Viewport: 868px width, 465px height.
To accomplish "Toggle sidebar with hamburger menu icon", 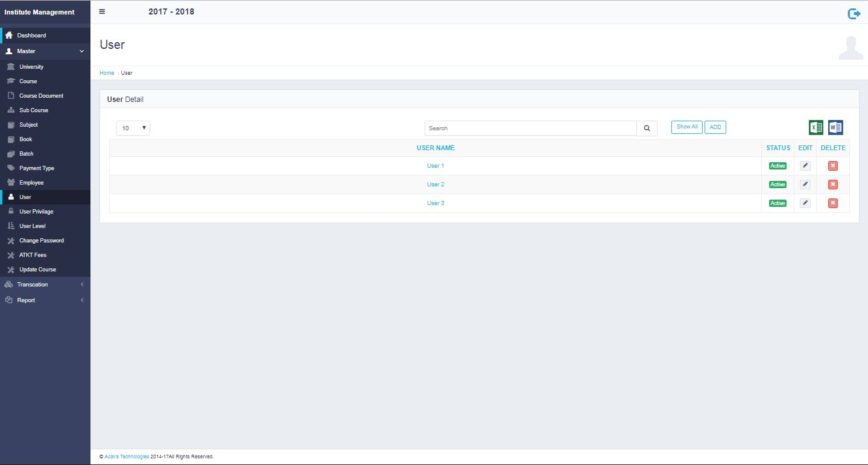I will (x=102, y=11).
